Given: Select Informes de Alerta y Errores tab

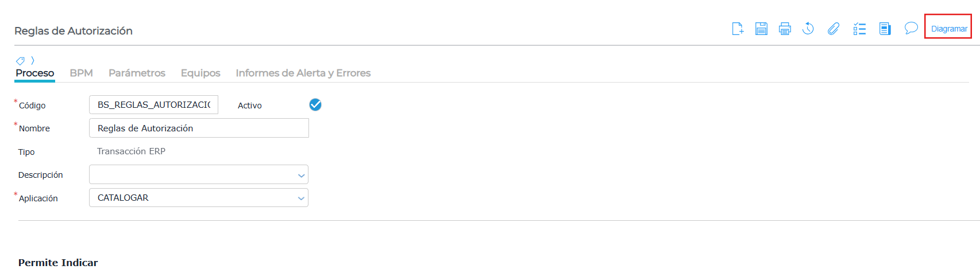Looking at the screenshot, I should pyautogui.click(x=303, y=73).
